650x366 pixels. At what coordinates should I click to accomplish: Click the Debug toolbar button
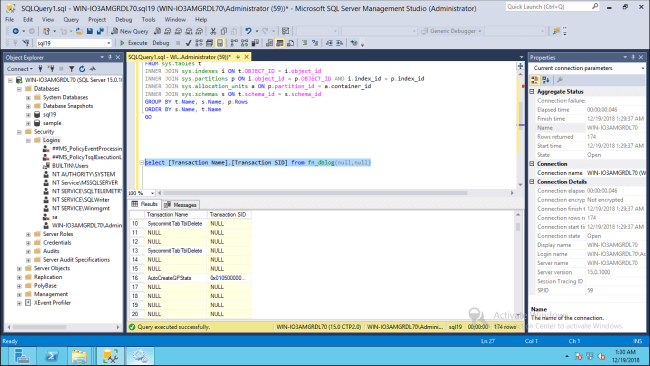pos(160,43)
